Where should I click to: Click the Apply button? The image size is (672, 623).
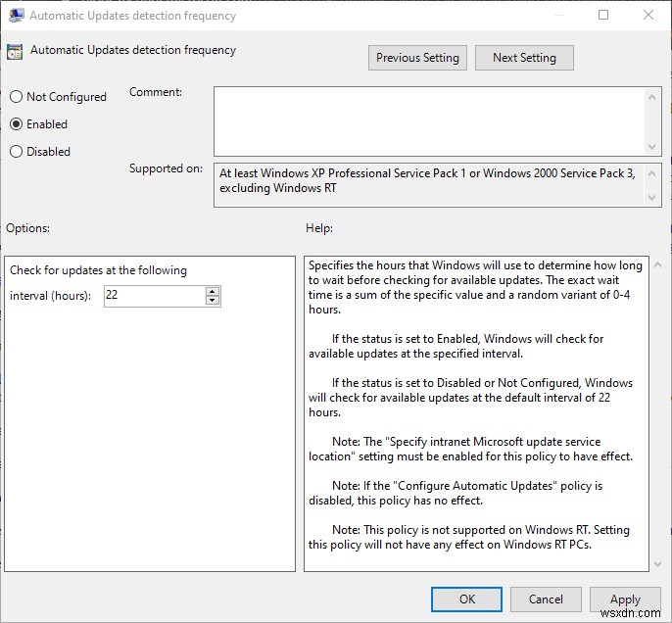click(625, 599)
